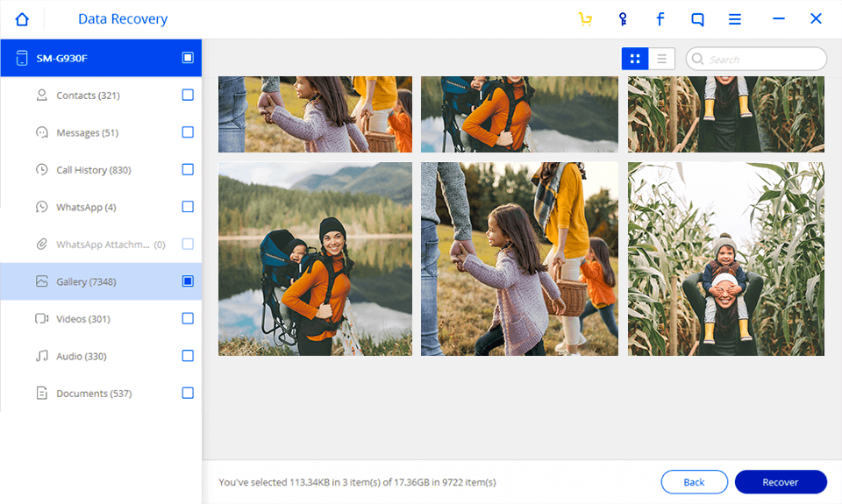Open Documents (537) in sidebar
Viewport: 842px width, 504px height.
click(x=94, y=394)
